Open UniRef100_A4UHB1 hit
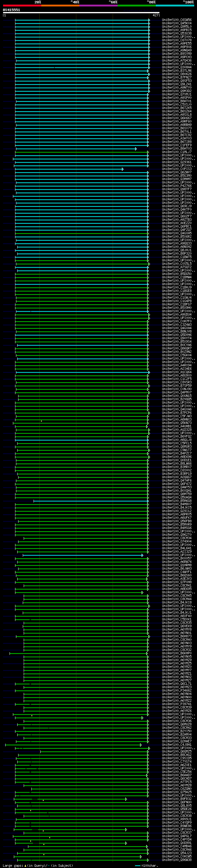The image size is (197, 868). click(x=177, y=426)
